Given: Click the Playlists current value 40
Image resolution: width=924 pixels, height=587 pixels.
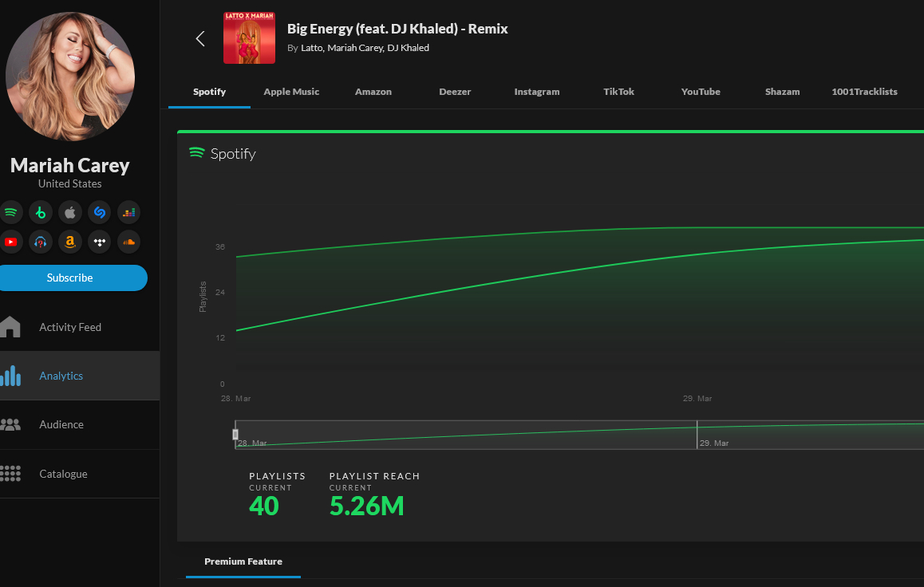Looking at the screenshot, I should [264, 506].
